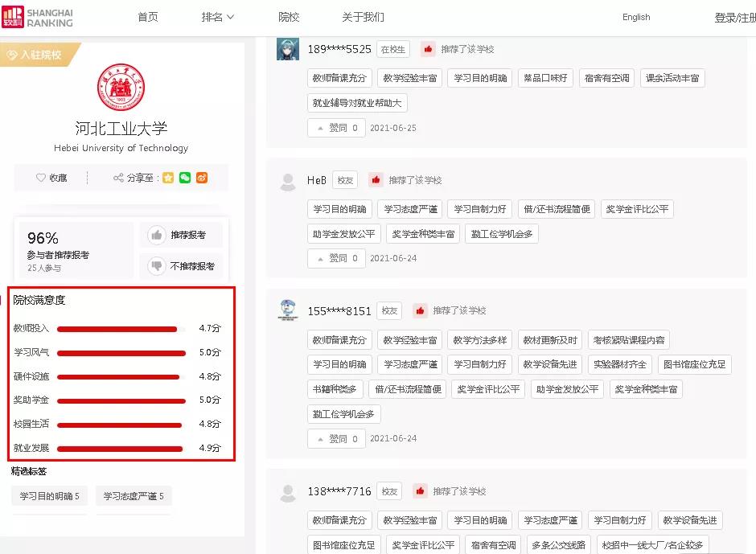756x554 pixels.
Task: Click the 学习态度严谨 5 featured tag
Action: (134, 496)
